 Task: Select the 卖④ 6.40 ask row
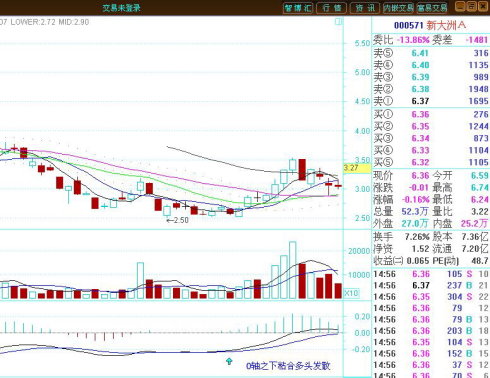tap(431, 65)
